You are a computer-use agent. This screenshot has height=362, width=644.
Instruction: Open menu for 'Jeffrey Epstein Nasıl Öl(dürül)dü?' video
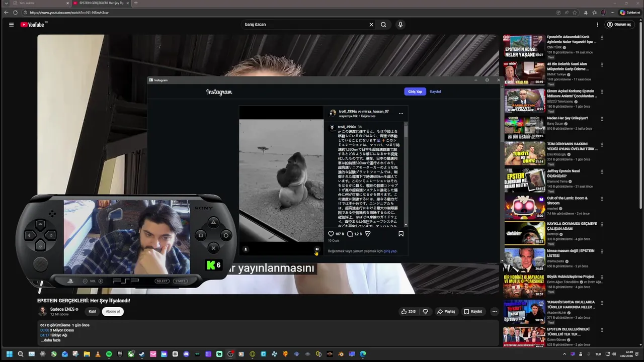[x=602, y=171]
